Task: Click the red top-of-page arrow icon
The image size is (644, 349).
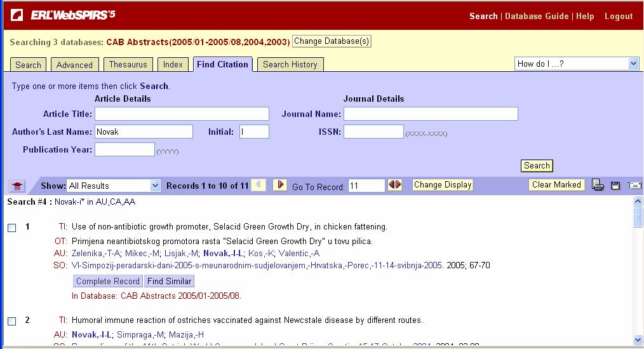Action: coord(17,186)
